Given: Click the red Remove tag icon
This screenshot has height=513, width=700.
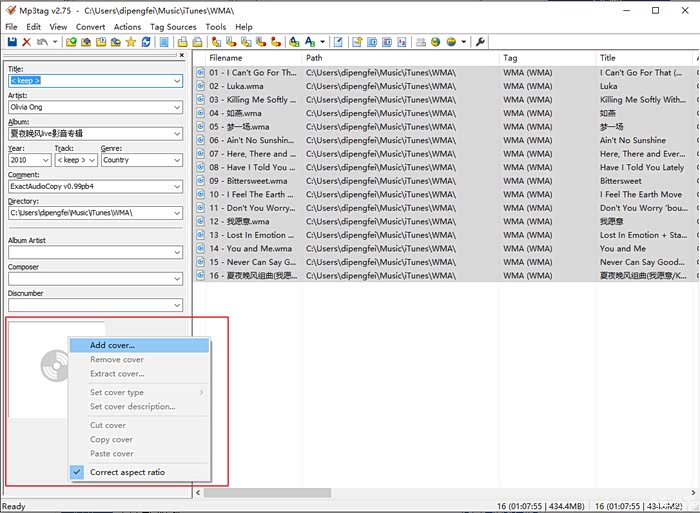Looking at the screenshot, I should click(x=27, y=42).
